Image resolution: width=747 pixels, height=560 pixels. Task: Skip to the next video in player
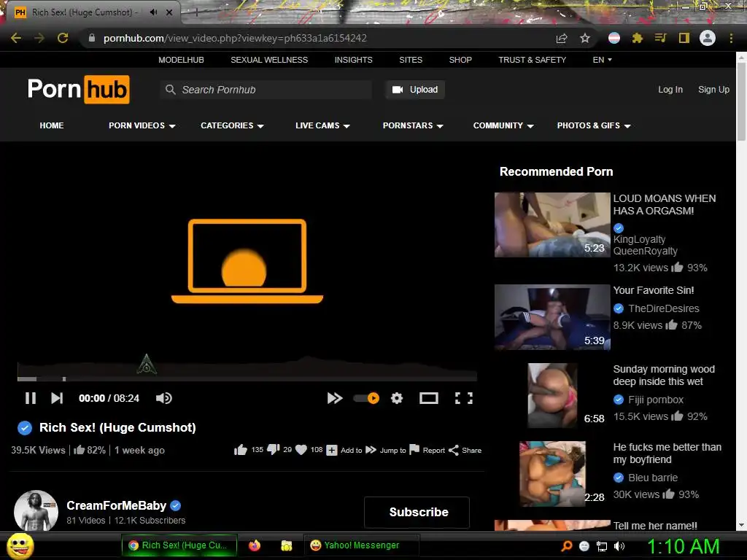(57, 398)
